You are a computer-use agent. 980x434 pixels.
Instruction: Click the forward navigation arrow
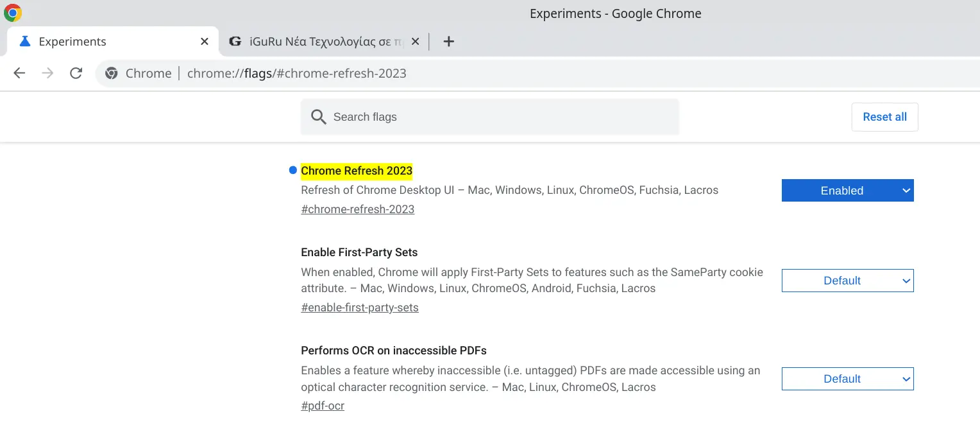tap(47, 73)
